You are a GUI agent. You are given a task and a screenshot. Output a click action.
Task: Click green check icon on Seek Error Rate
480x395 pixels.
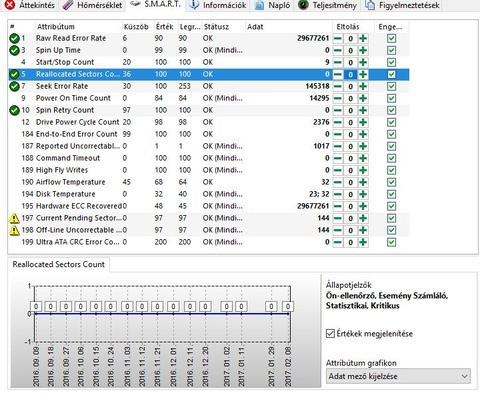click(x=14, y=86)
